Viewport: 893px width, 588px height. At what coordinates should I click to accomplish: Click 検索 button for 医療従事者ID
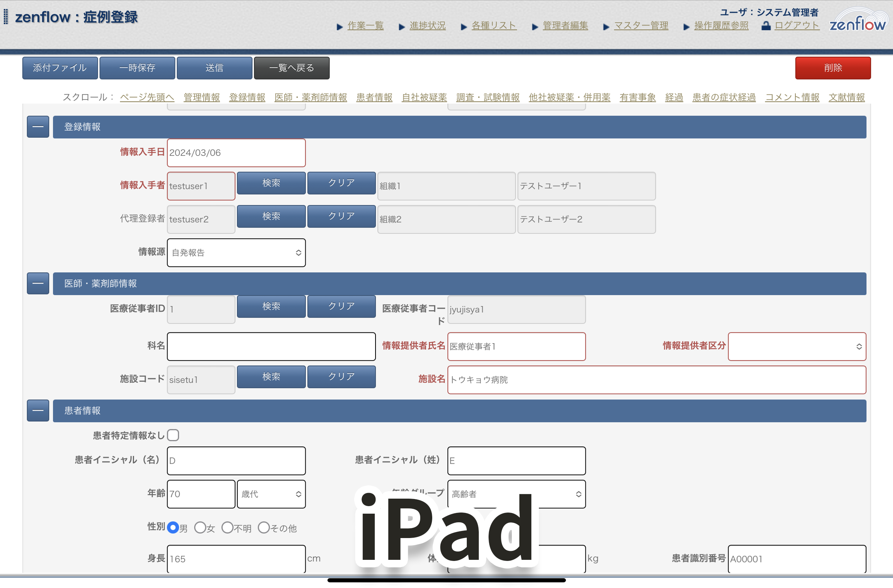271,306
